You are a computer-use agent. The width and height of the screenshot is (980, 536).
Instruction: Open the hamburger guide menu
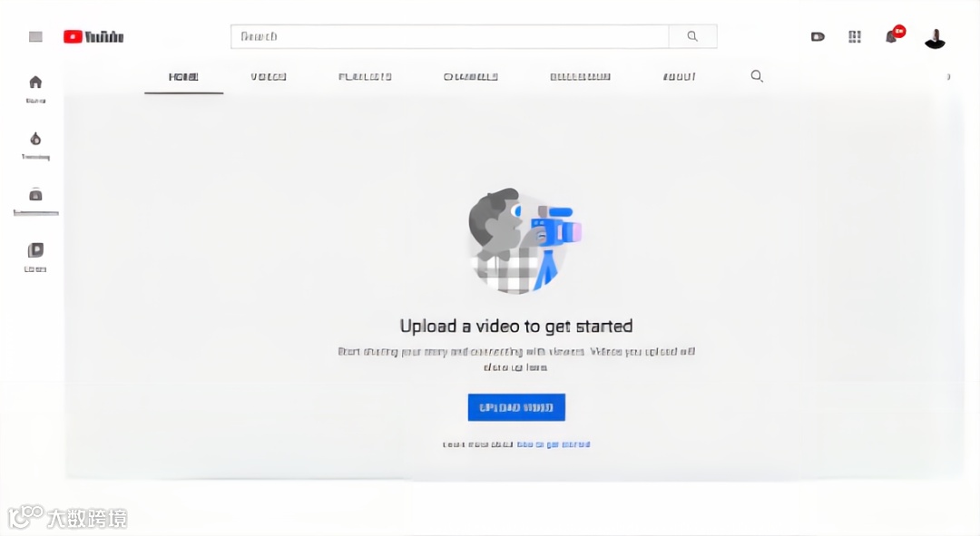35,37
